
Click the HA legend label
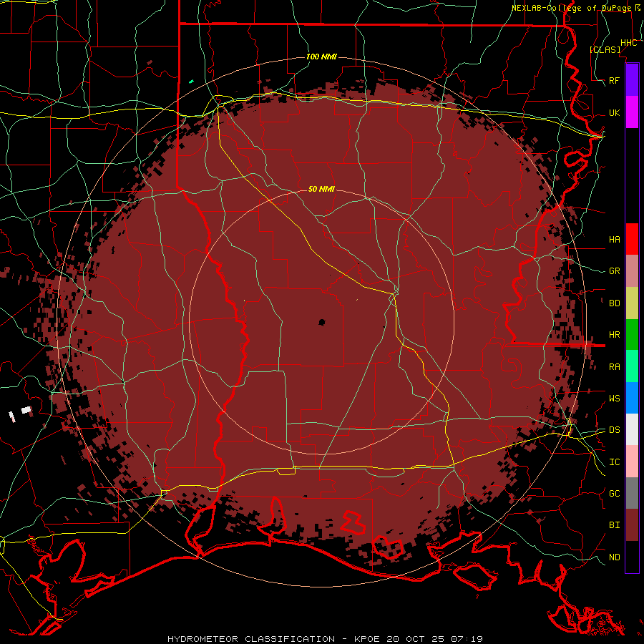615,239
